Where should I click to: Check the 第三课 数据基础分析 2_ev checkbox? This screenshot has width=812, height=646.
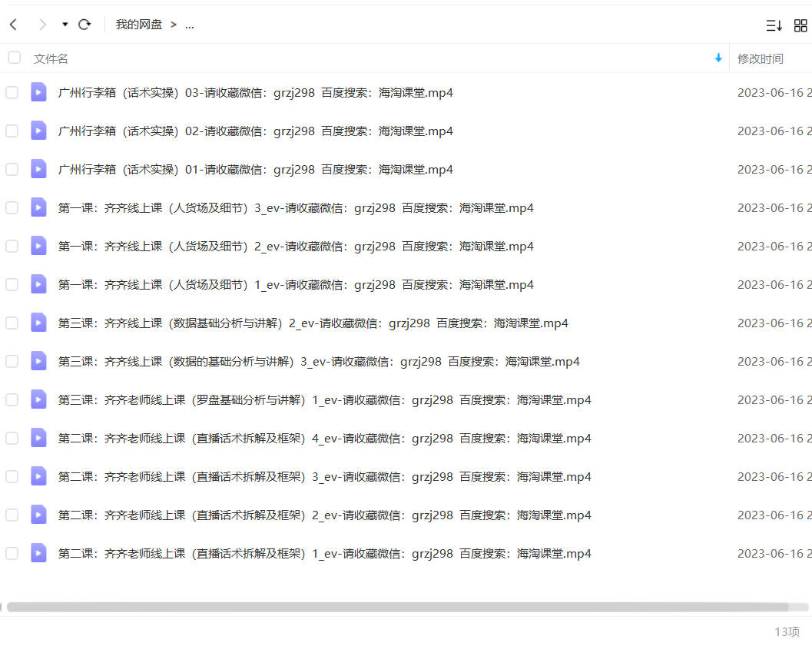[x=12, y=323]
